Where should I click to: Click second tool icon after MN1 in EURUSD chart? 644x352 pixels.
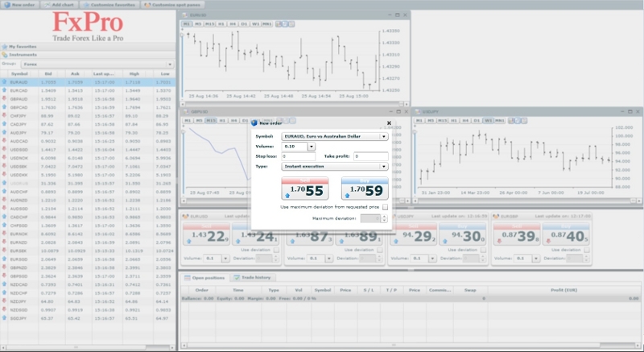(x=285, y=24)
